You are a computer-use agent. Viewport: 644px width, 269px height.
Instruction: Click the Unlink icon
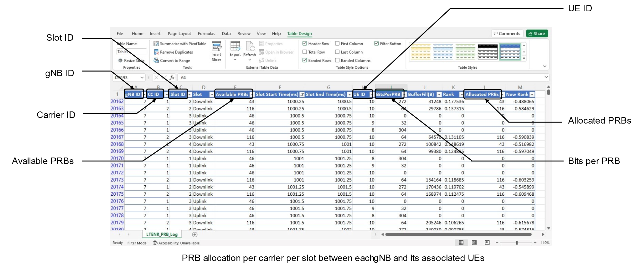(x=261, y=60)
